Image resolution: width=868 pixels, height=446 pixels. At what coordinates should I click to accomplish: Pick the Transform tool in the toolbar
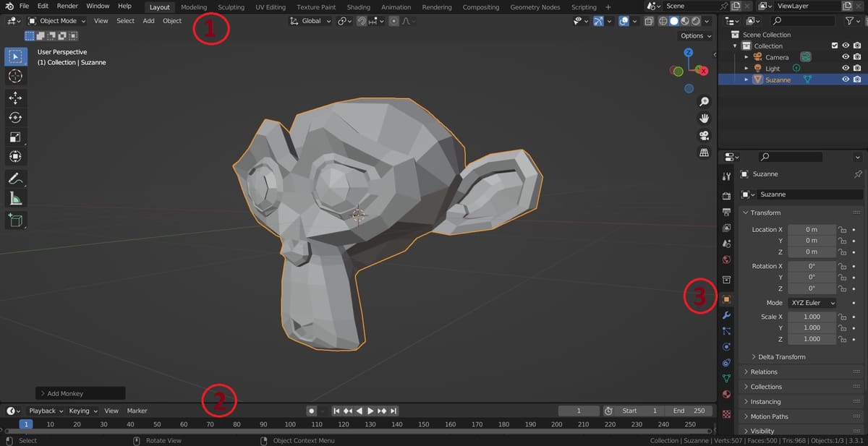point(15,157)
